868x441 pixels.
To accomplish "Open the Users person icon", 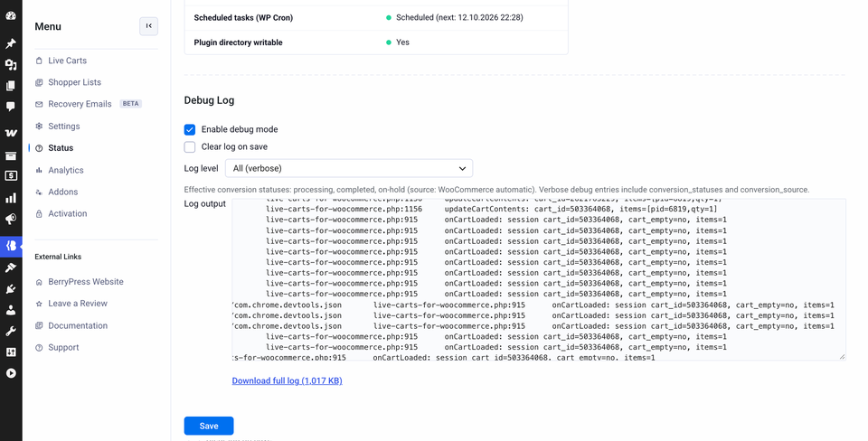I will (11, 310).
